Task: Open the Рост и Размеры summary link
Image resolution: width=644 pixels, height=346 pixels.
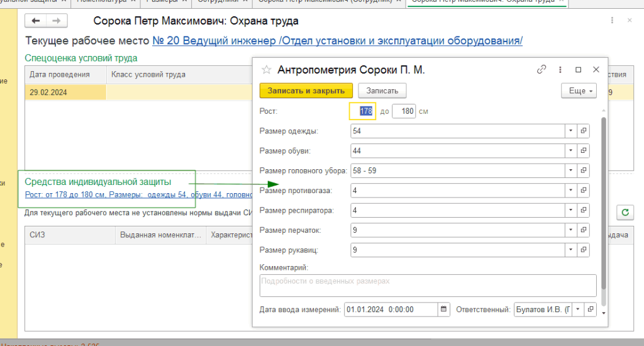Action: (x=138, y=194)
